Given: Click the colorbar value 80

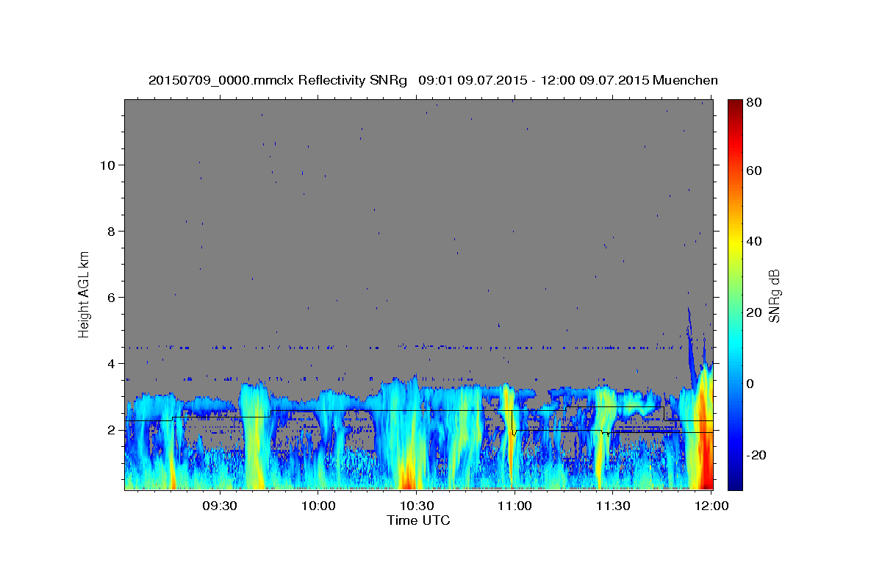Looking at the screenshot, I should tap(754, 103).
